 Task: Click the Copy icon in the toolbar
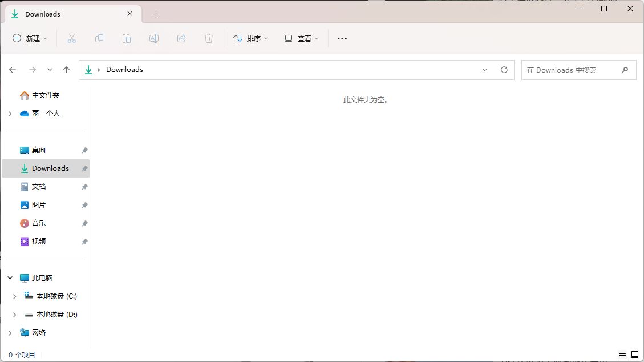point(99,38)
